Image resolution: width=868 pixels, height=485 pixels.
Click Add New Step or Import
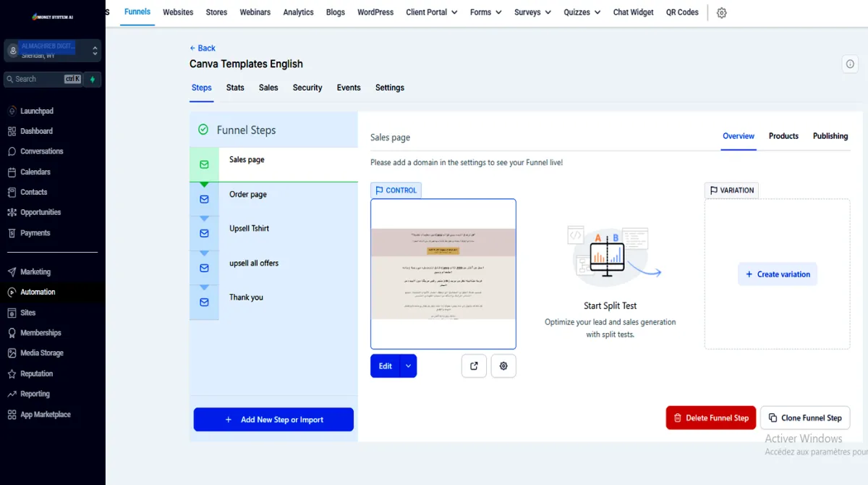(x=273, y=420)
